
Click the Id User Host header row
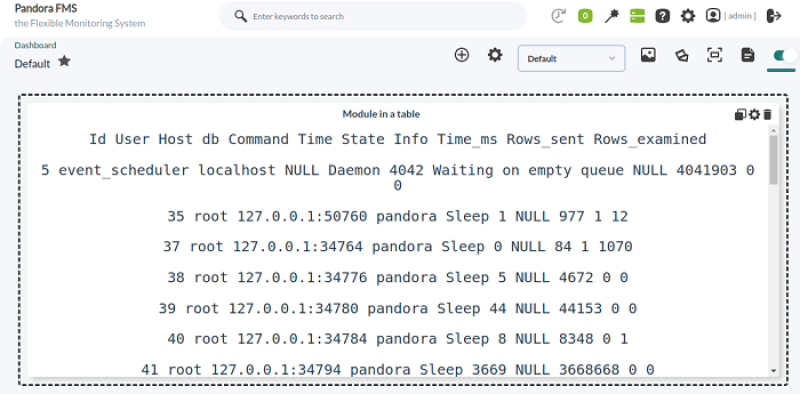tap(398, 139)
